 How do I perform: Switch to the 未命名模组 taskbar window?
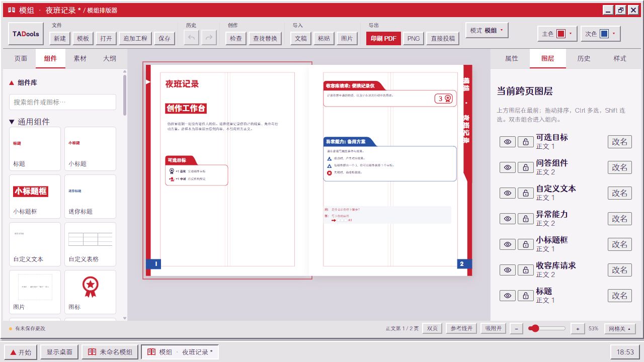click(111, 352)
